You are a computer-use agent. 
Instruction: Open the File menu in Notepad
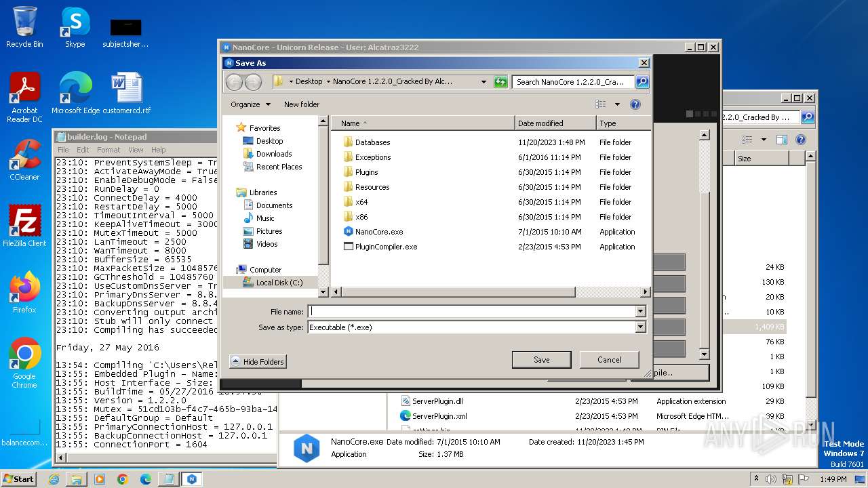coord(63,150)
